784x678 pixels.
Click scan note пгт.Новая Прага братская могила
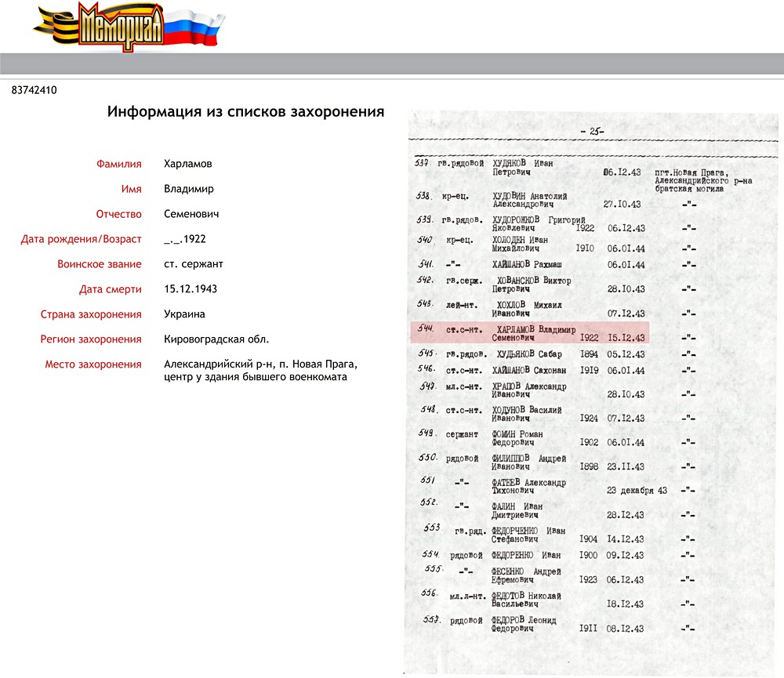[x=703, y=180]
